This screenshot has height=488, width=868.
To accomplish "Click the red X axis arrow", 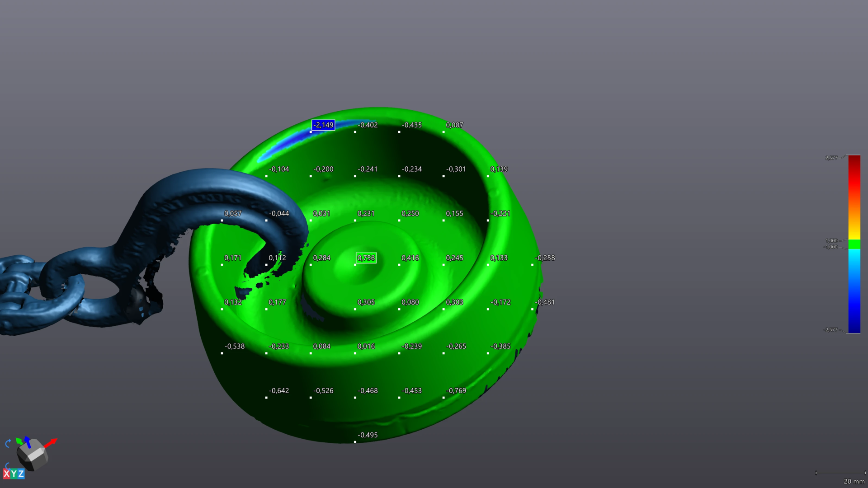I will coord(51,442).
